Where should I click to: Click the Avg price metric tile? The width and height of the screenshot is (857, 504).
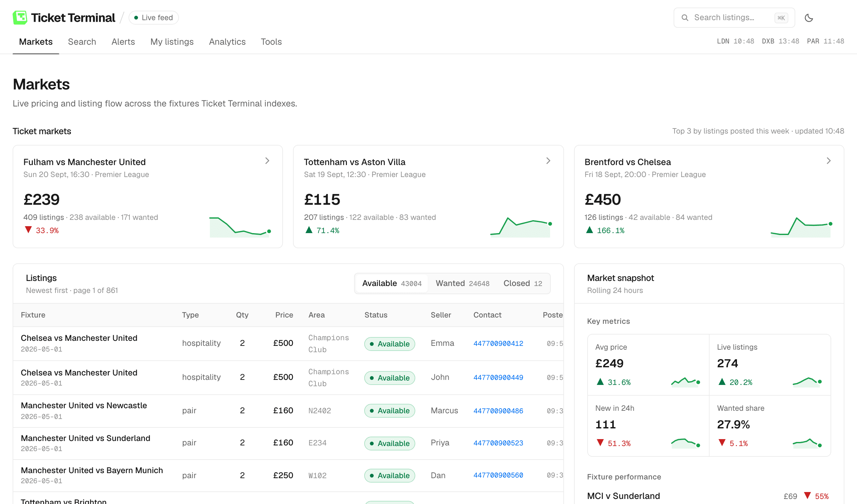(648, 364)
